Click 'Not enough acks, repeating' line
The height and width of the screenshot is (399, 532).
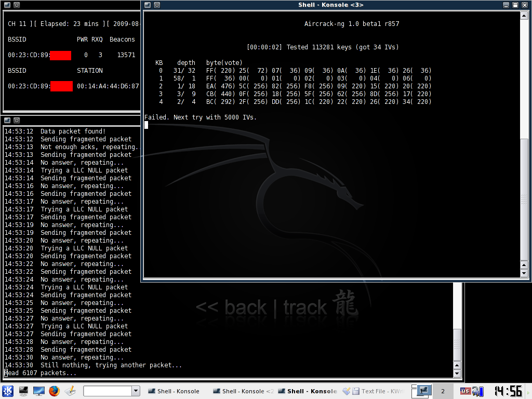(72, 147)
